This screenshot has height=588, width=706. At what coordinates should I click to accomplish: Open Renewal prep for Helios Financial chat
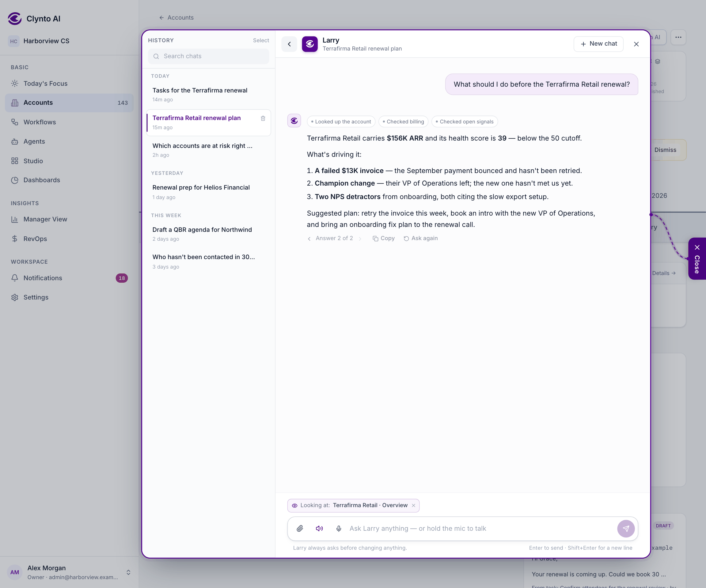click(x=208, y=192)
